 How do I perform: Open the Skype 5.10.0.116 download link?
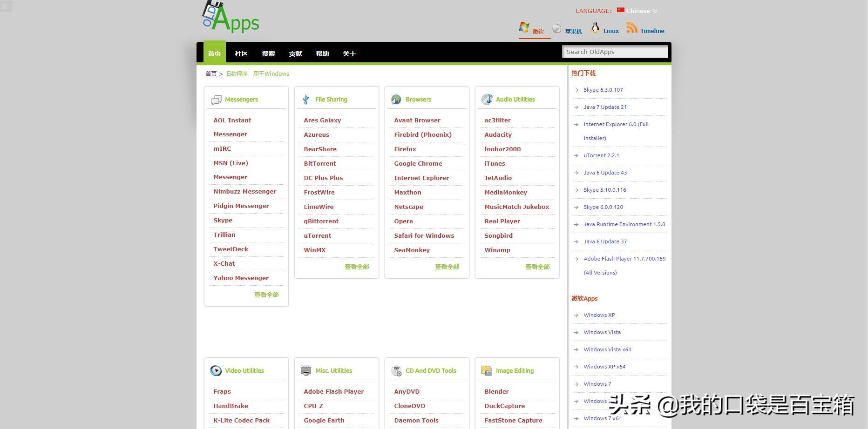[605, 190]
